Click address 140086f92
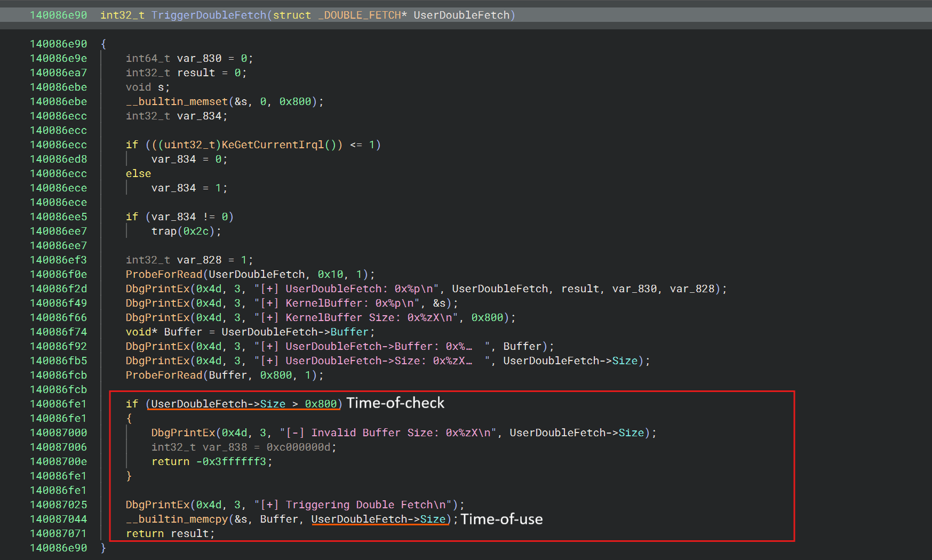 pyautogui.click(x=58, y=346)
